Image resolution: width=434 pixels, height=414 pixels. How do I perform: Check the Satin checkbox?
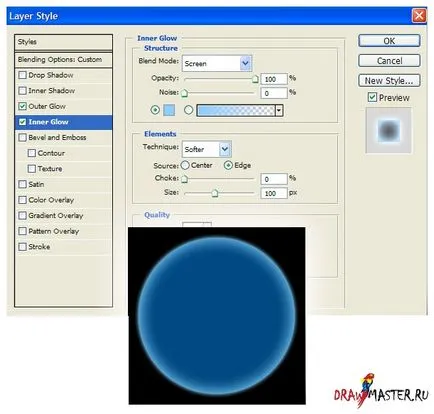click(22, 184)
